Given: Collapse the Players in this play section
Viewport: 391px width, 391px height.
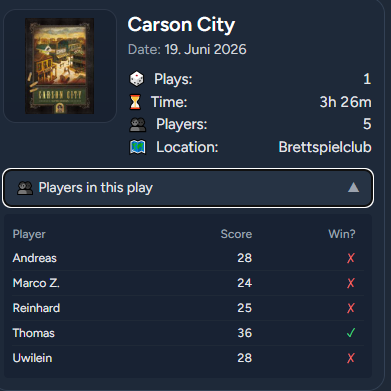Looking at the screenshot, I should (x=188, y=188).
